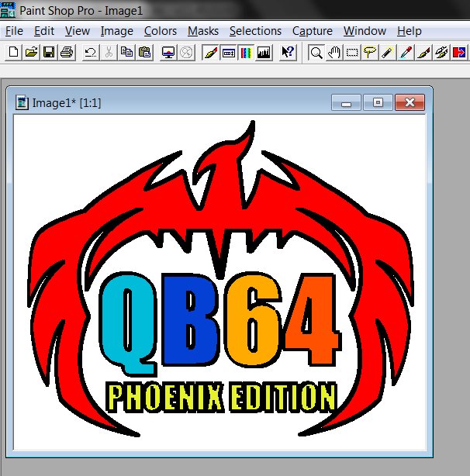Click the Paint Shop Pro application title icon
The height and width of the screenshot is (476, 470).
tap(8, 10)
